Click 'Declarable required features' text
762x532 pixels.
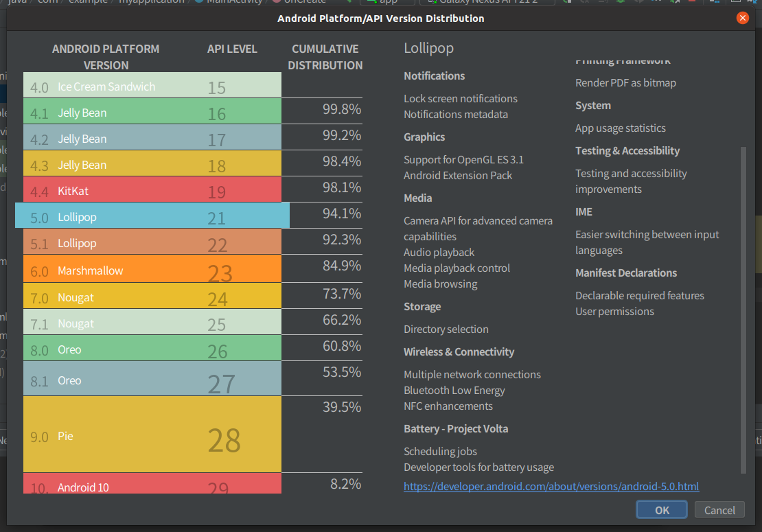coord(639,295)
